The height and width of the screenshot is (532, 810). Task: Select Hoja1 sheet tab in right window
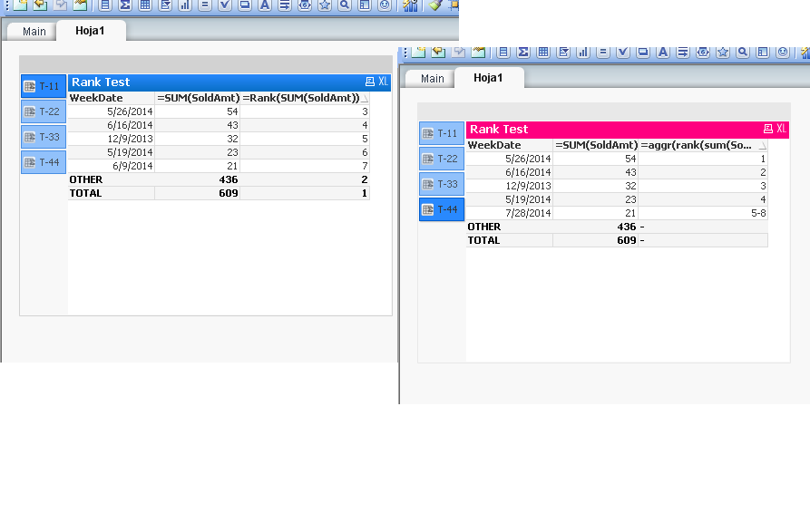(488, 77)
